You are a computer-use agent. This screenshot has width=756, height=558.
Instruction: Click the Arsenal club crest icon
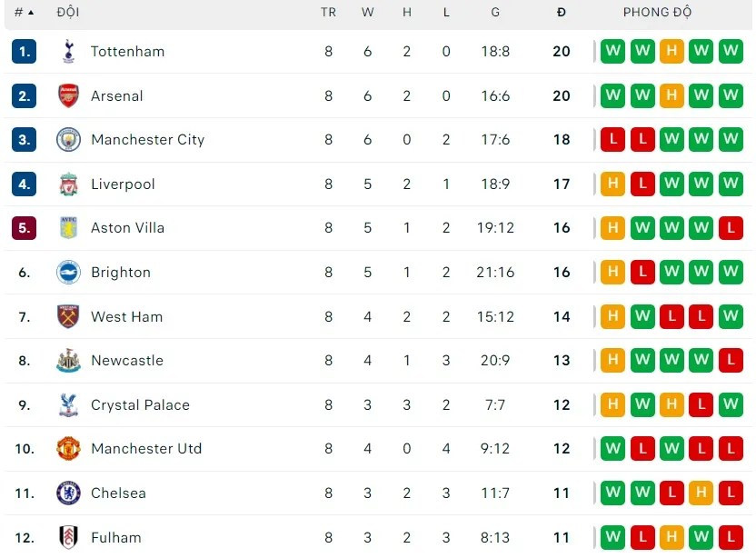click(x=68, y=96)
